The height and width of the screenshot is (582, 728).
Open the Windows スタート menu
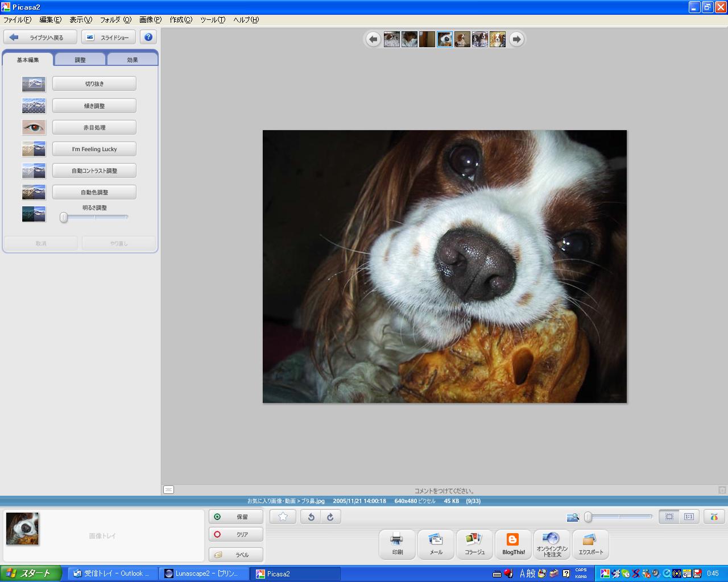(x=30, y=573)
